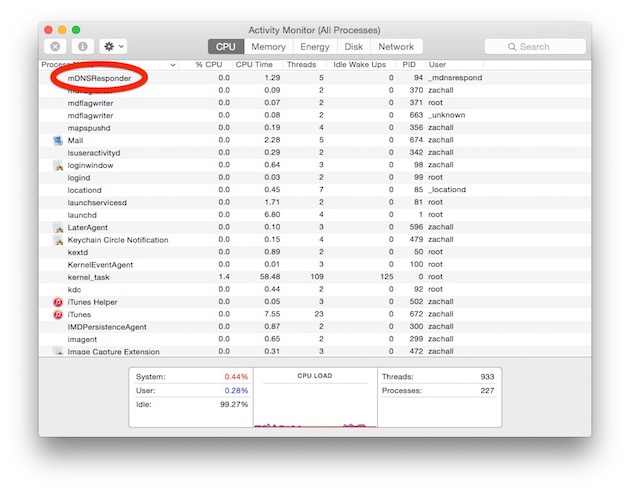630x492 pixels.
Task: Click System CPU value 0.44%
Action: pos(236,377)
